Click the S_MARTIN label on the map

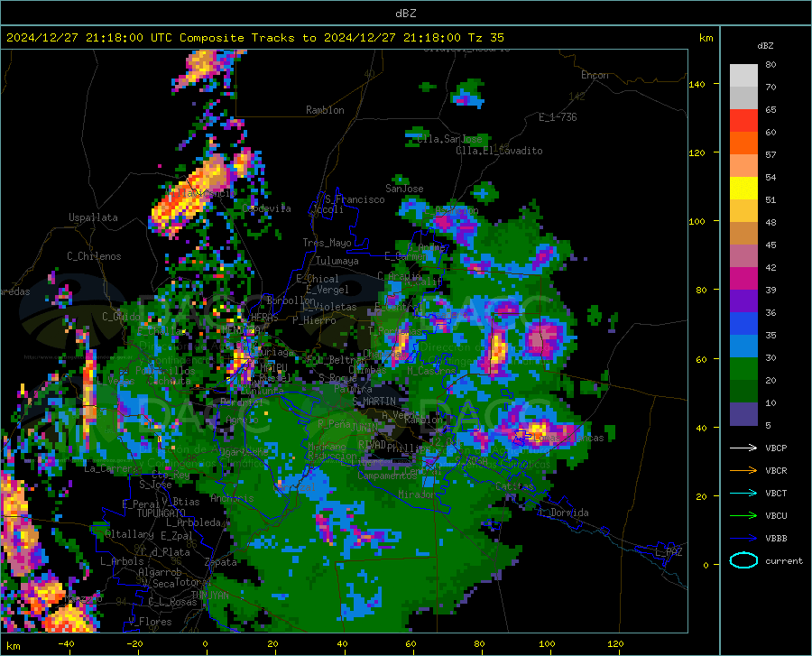[374, 402]
